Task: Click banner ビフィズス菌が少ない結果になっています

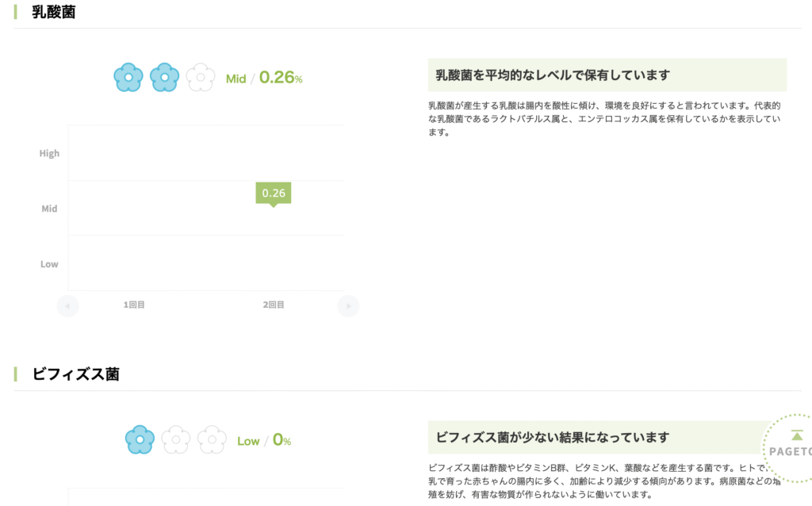Action: (x=607, y=438)
